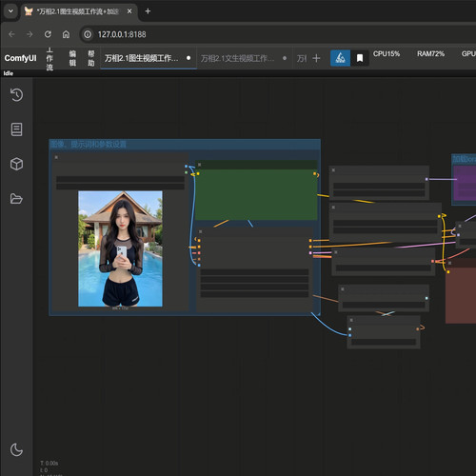
Task: Collapse the image loader node via its dot
Action: point(56,157)
